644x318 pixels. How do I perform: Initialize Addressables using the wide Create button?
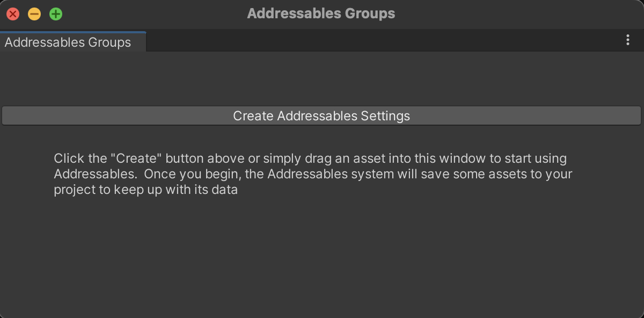coord(321,116)
